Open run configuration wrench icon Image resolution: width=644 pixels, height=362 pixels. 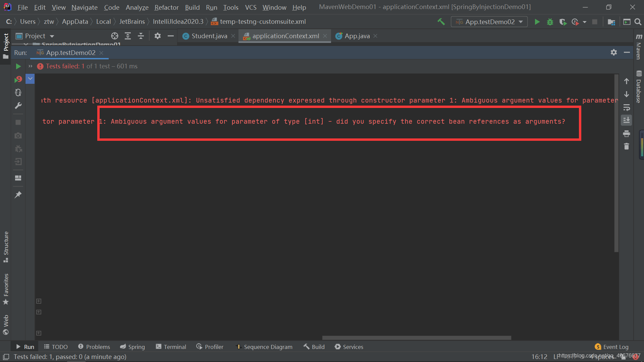(x=18, y=106)
